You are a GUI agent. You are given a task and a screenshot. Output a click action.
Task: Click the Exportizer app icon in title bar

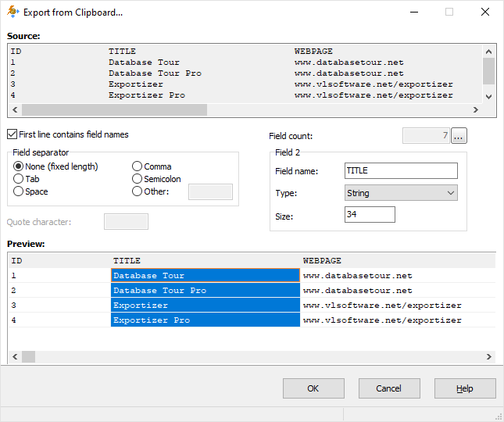coord(13,12)
